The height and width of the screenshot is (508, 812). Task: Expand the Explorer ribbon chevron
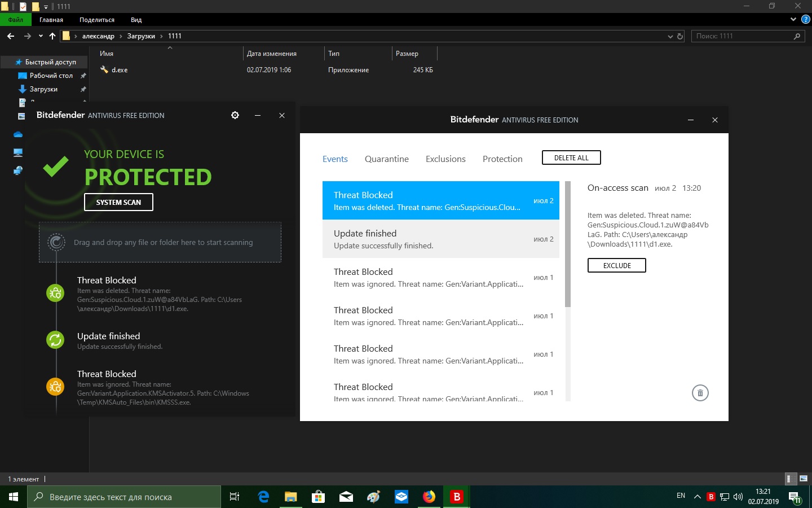tap(793, 19)
